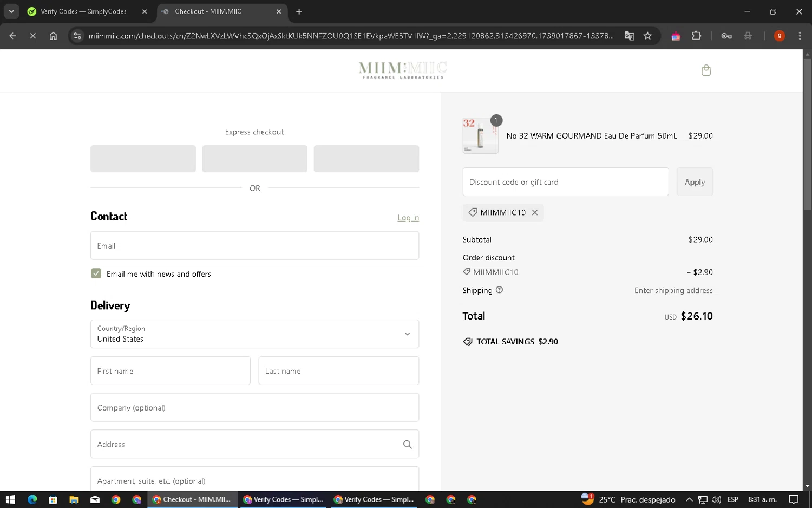Open the shopping bag cart icon
The image size is (812, 508).
706,70
